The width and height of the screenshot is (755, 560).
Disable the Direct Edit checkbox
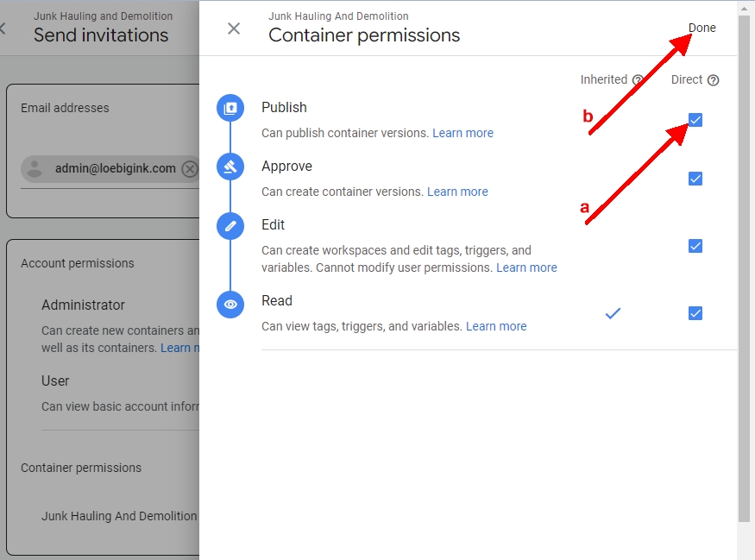[x=695, y=246]
